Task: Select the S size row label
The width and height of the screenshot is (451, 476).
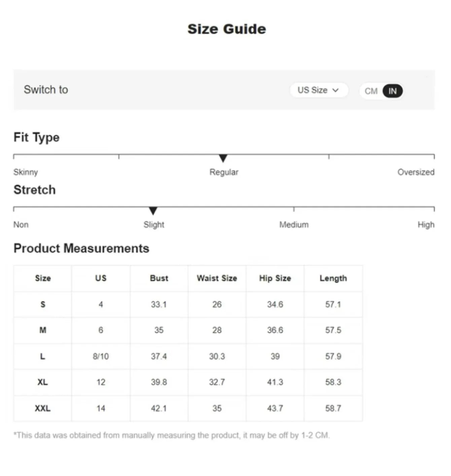Action: (43, 304)
